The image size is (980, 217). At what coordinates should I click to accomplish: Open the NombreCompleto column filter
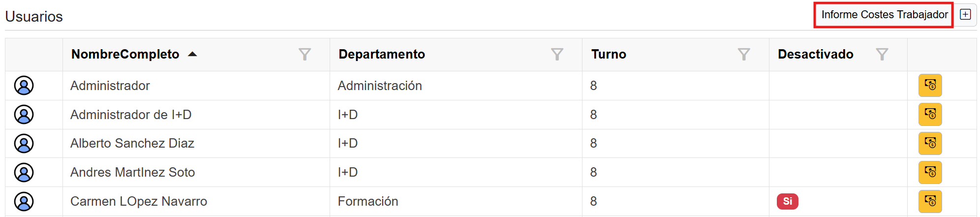(305, 54)
